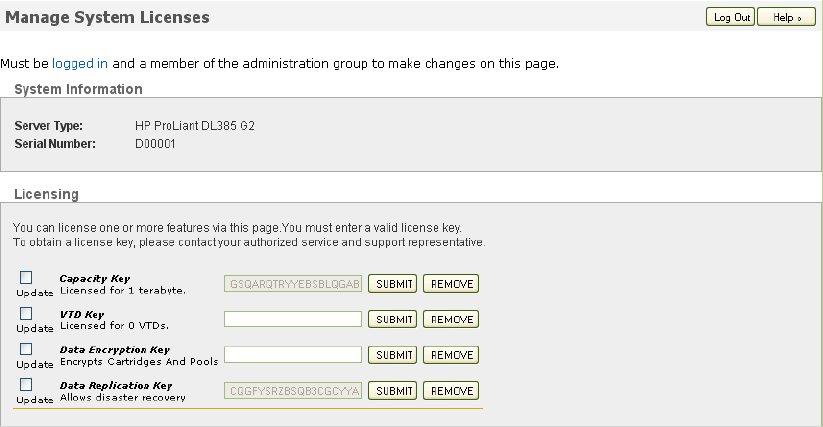Submit the Capacity Key

pyautogui.click(x=394, y=284)
